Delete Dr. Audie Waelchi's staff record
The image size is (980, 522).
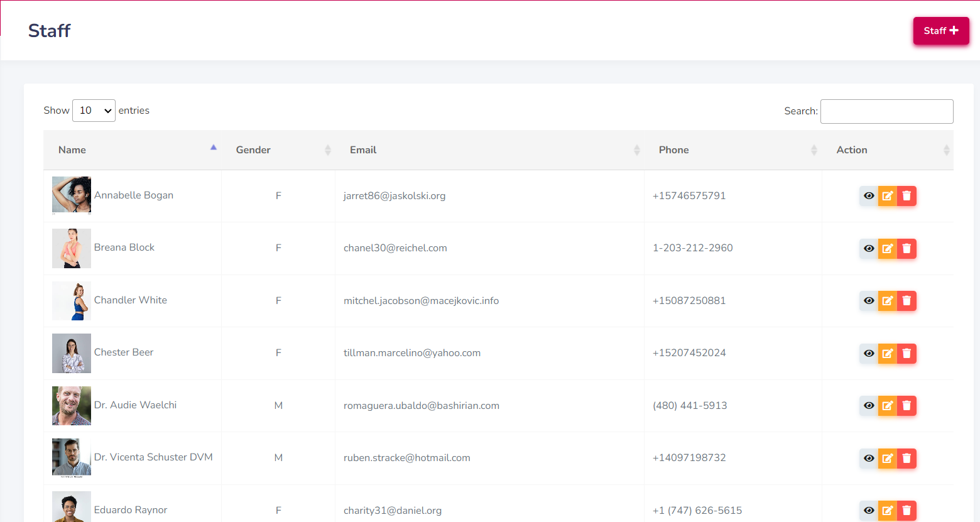(906, 406)
